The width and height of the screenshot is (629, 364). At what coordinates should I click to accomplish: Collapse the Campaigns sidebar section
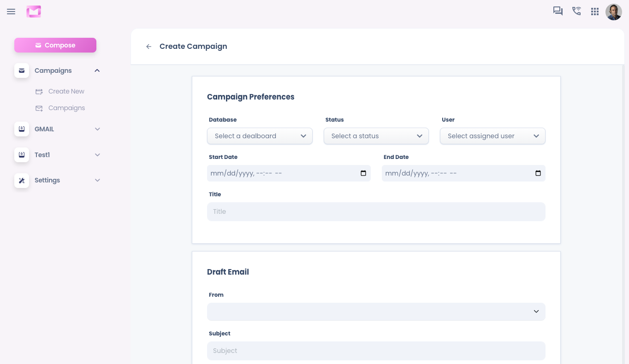pos(97,70)
